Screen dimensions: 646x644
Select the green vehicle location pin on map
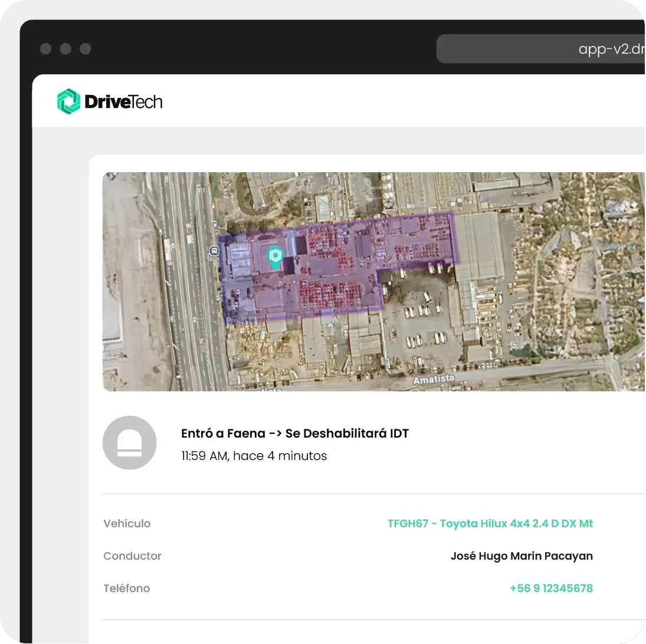tap(275, 258)
